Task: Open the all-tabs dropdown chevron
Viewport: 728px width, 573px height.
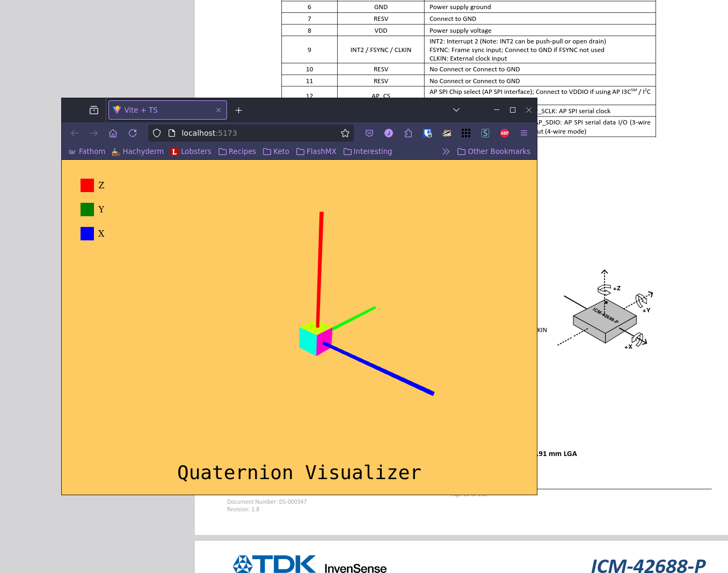Action: click(x=456, y=110)
